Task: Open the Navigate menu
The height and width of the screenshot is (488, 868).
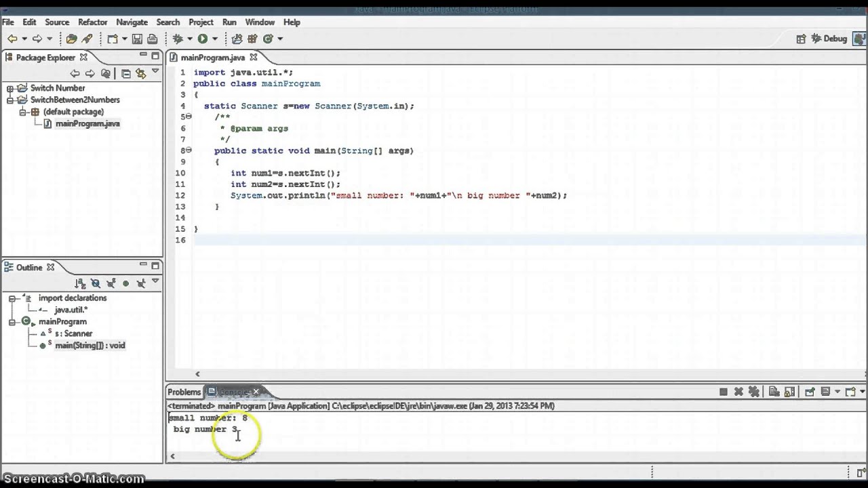Action: pyautogui.click(x=132, y=22)
